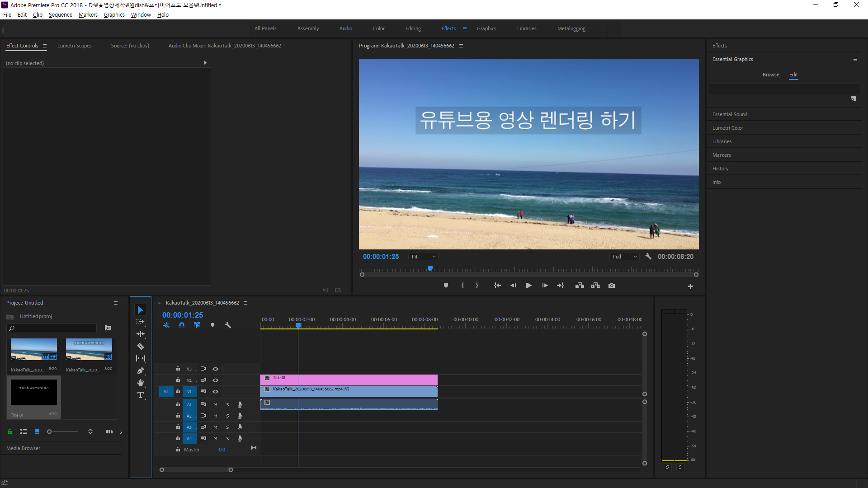Adjust the project thumbnail zoom slider

50,432
